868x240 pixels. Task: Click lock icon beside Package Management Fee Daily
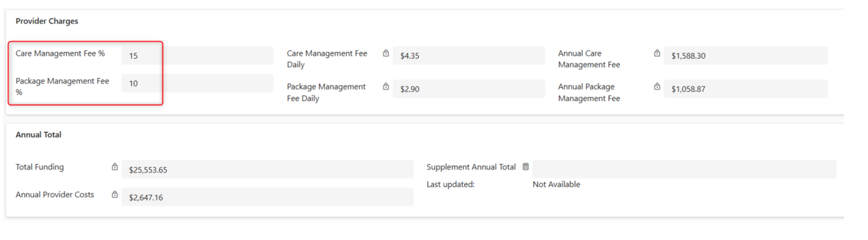click(386, 87)
